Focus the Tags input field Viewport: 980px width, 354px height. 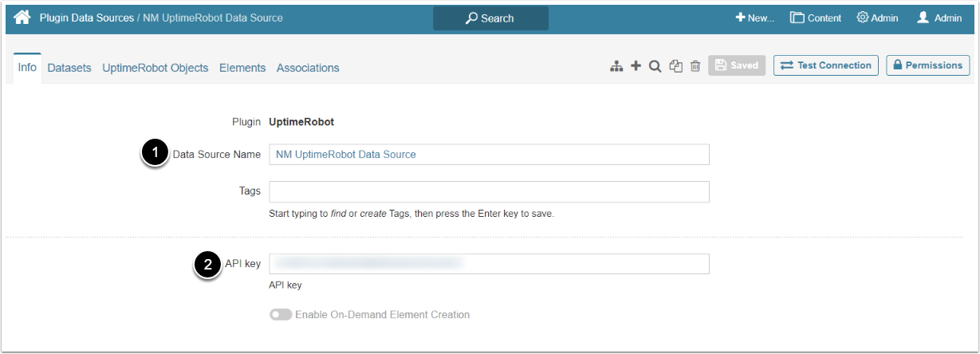click(489, 192)
